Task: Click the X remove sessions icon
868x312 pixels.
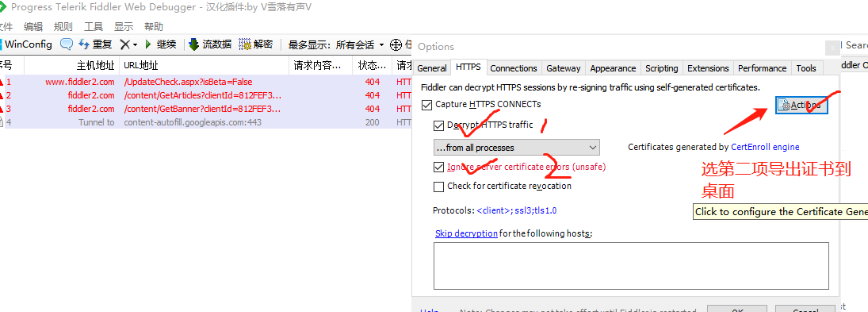Action: coord(125,44)
